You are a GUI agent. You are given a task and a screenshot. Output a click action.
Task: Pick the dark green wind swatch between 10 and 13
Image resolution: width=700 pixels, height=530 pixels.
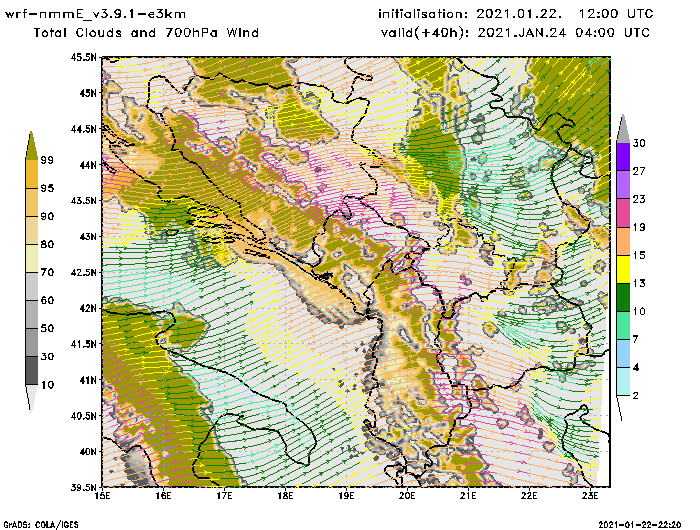point(623,297)
